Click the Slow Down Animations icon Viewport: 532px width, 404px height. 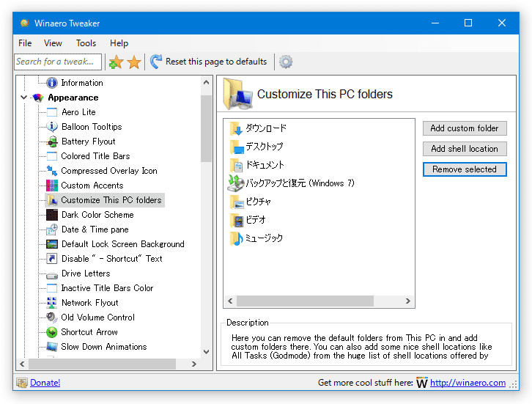(52, 347)
